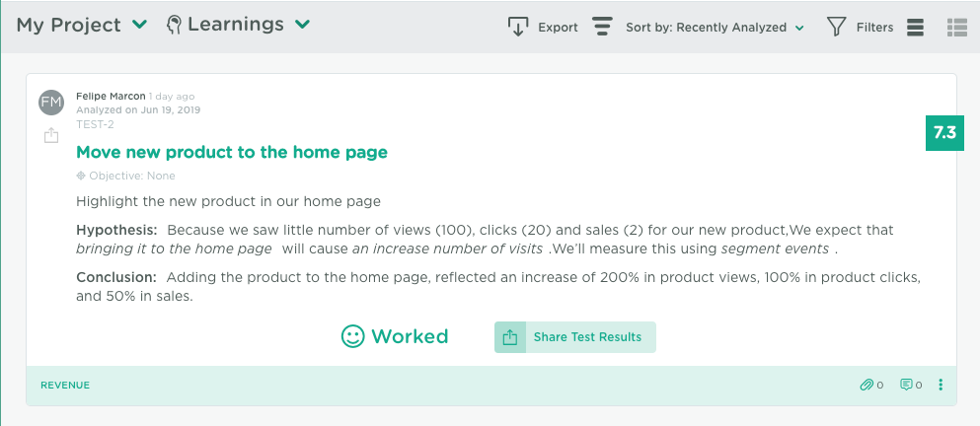This screenshot has height=426, width=980.
Task: Open the comments bubble icon
Action: 906,385
